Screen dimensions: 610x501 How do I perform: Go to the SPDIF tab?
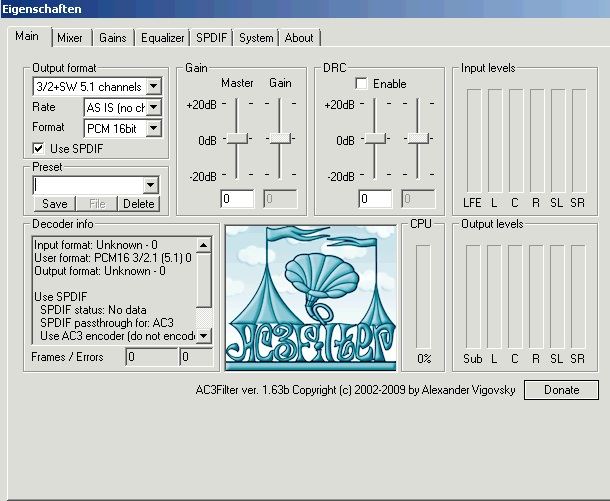211,38
